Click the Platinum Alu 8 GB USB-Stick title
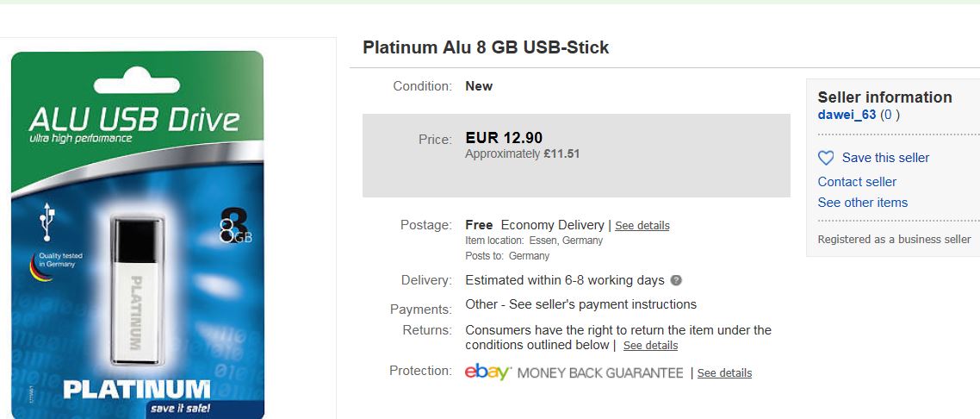This screenshot has height=419, width=980. [486, 47]
